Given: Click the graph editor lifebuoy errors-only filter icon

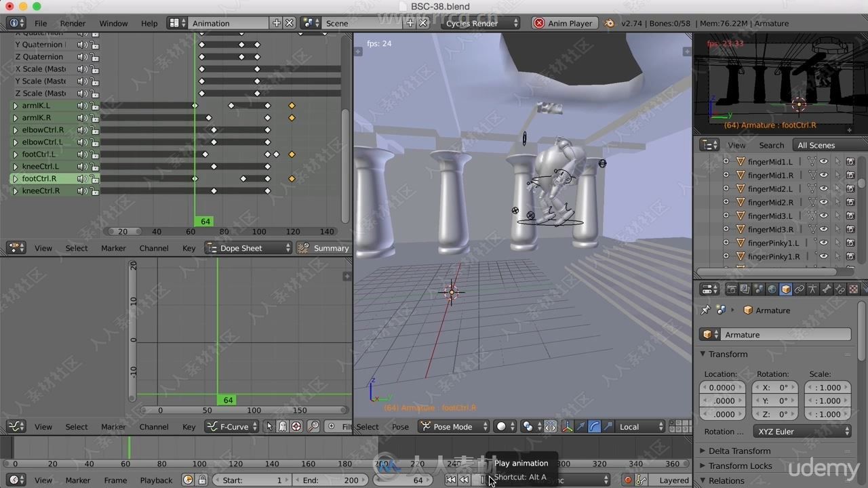Looking at the screenshot, I should coord(296,427).
